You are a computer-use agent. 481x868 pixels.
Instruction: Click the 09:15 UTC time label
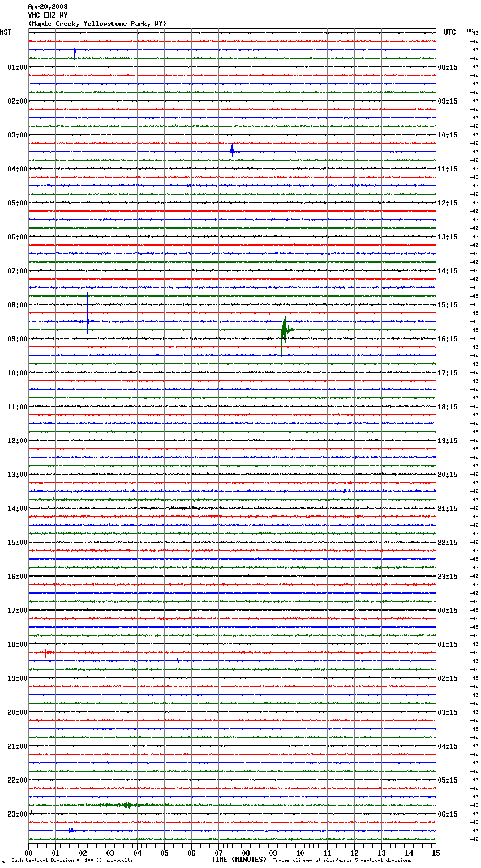pos(448,101)
